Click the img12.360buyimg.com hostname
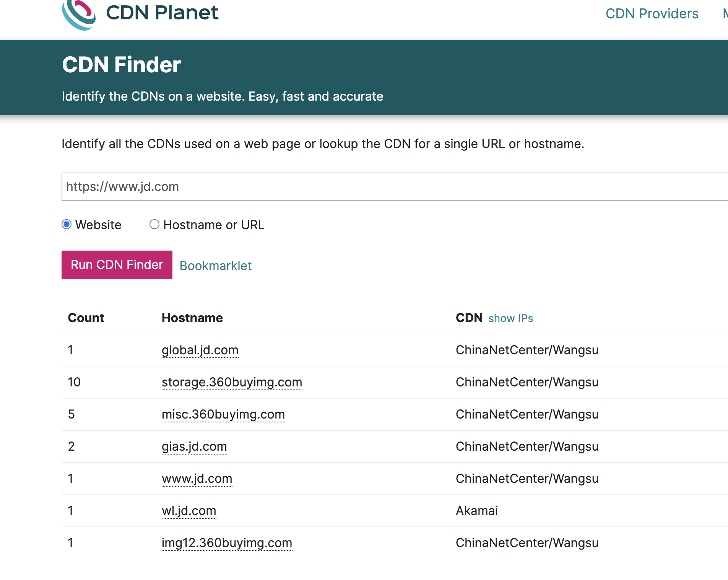This screenshot has width=728, height=580. [227, 543]
